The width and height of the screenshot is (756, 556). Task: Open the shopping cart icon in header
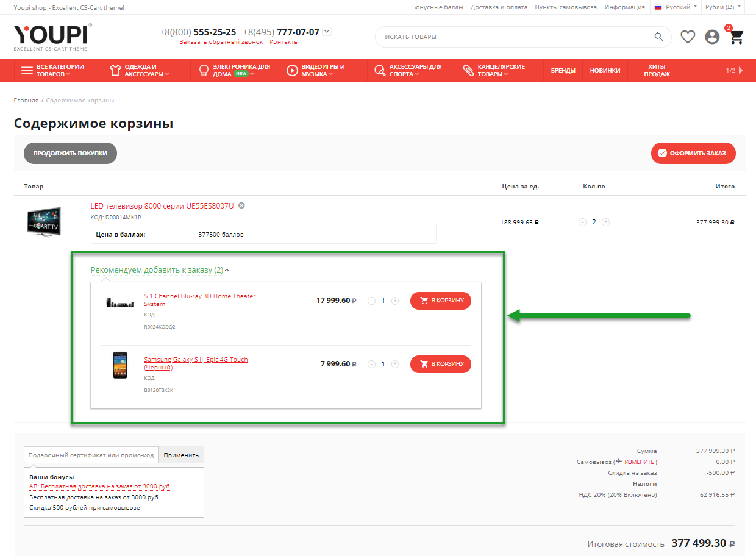737,37
